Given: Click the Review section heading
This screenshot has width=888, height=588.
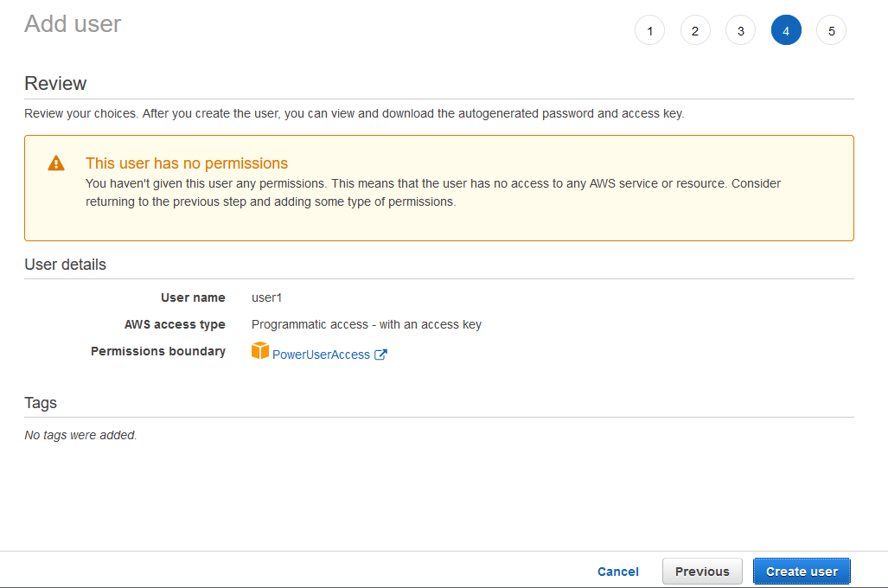Looking at the screenshot, I should point(55,84).
